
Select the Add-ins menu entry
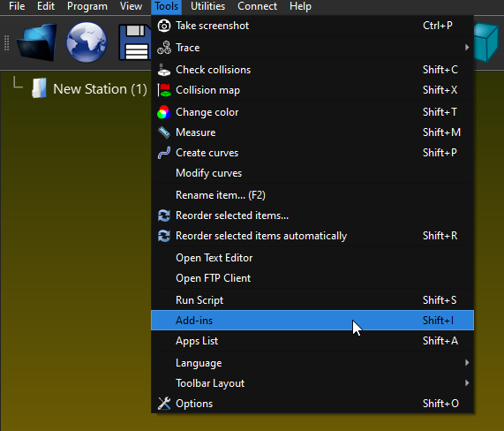[x=312, y=321]
